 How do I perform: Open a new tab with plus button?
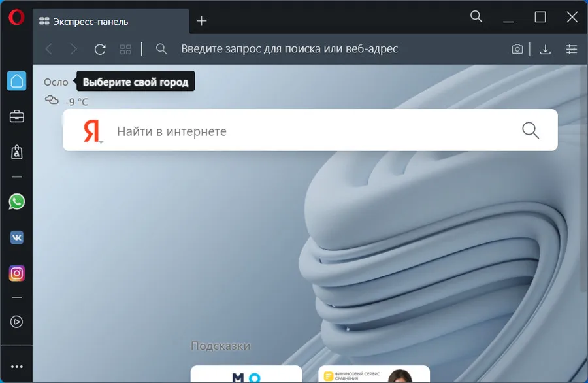[202, 21]
